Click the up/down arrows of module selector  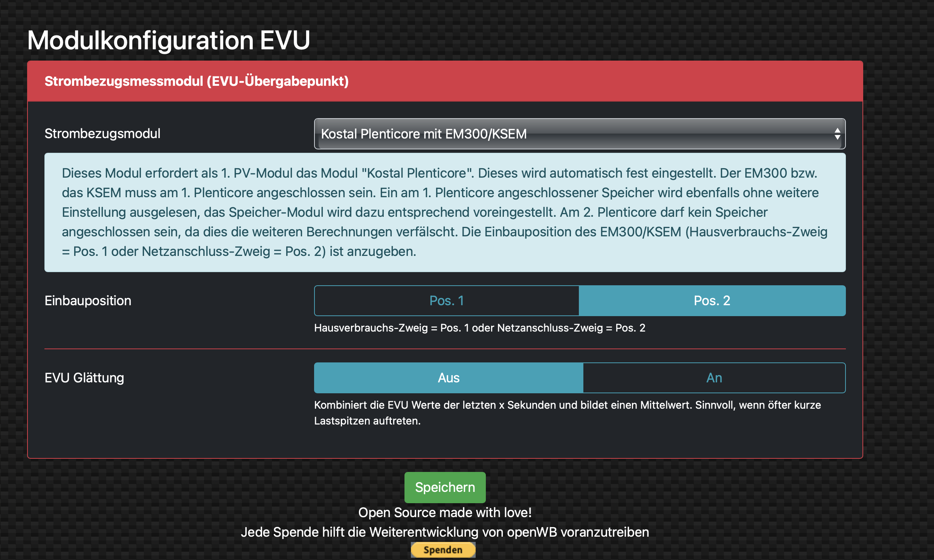click(837, 134)
